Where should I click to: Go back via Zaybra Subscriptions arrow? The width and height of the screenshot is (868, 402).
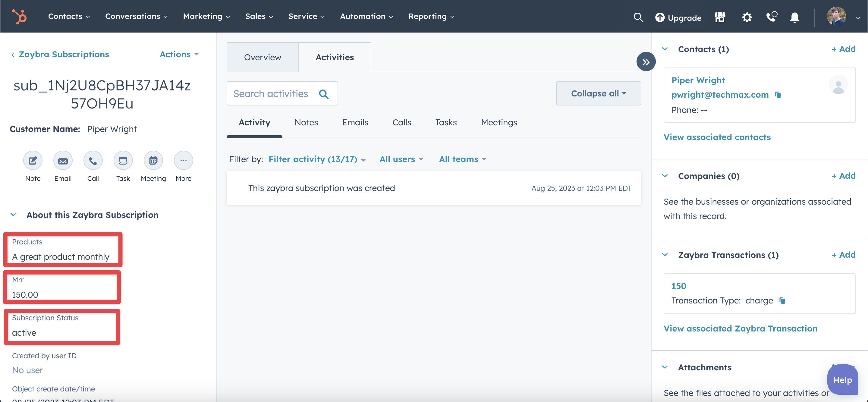[x=12, y=55]
